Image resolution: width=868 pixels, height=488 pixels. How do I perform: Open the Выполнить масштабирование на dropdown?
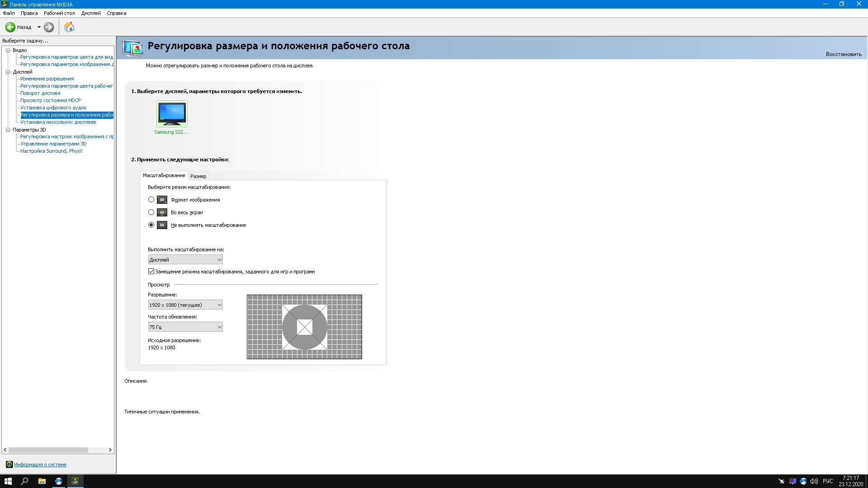pos(185,259)
